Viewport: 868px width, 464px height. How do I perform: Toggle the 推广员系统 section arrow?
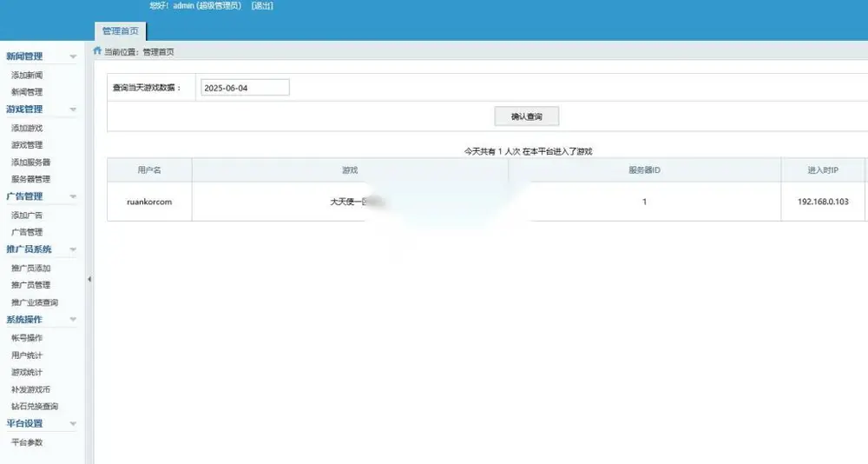pyautogui.click(x=73, y=249)
